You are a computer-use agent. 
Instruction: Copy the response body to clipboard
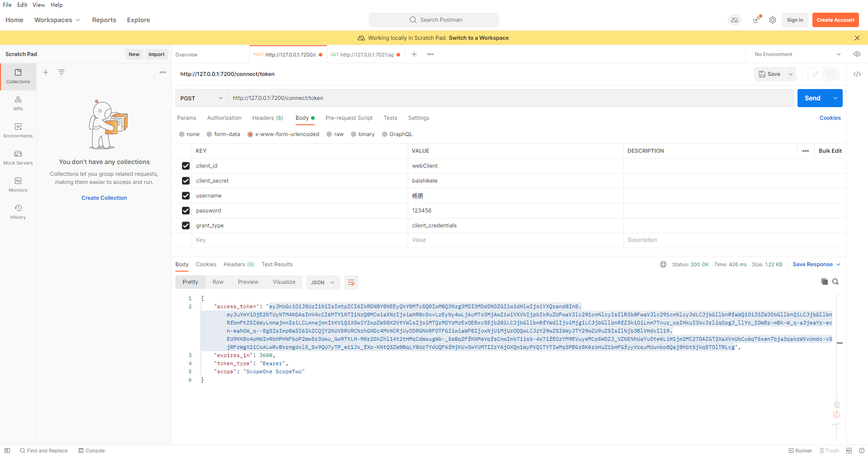825,282
